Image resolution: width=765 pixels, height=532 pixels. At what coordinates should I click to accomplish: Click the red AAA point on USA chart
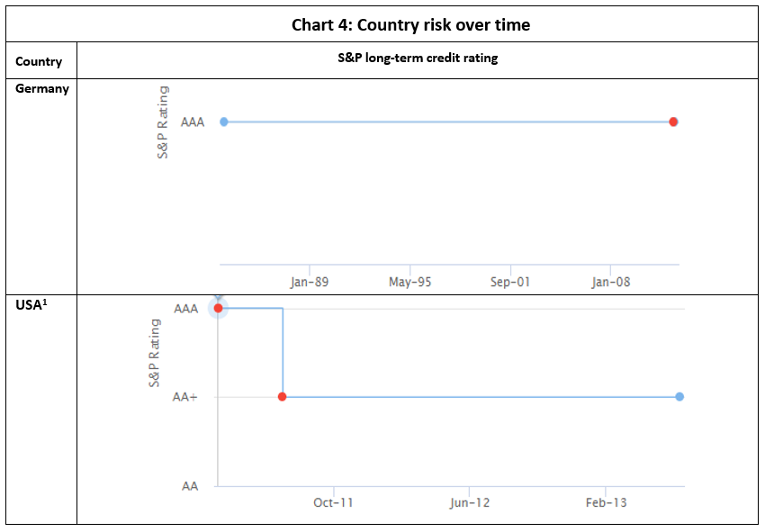pyautogui.click(x=218, y=308)
